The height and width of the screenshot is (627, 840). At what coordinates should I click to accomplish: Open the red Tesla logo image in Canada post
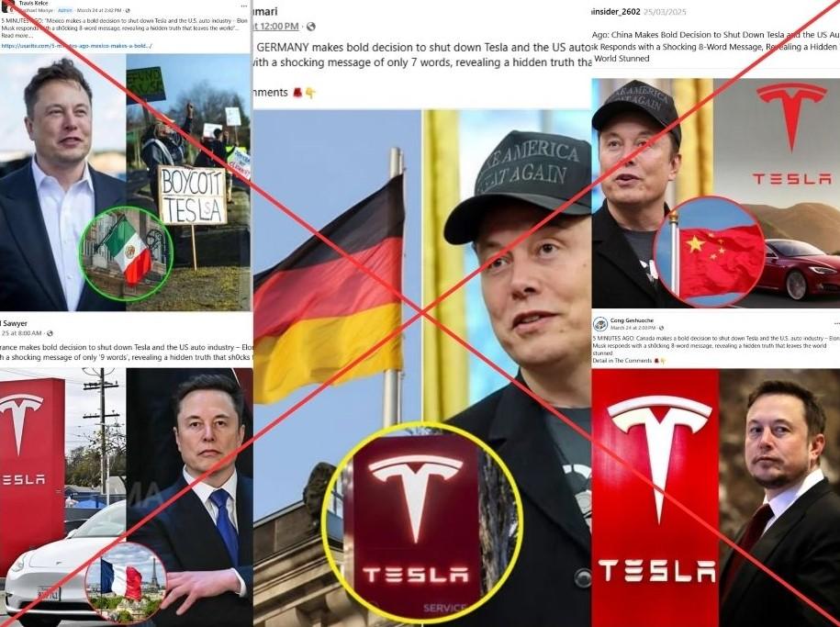tap(655, 498)
